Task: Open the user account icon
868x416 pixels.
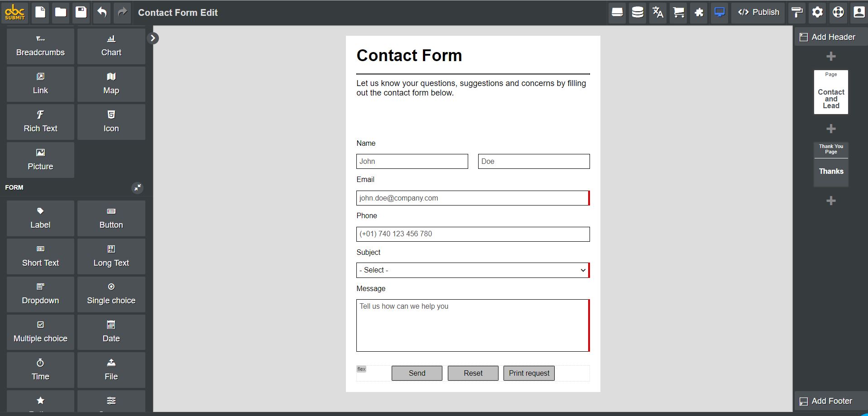Action: [858, 12]
